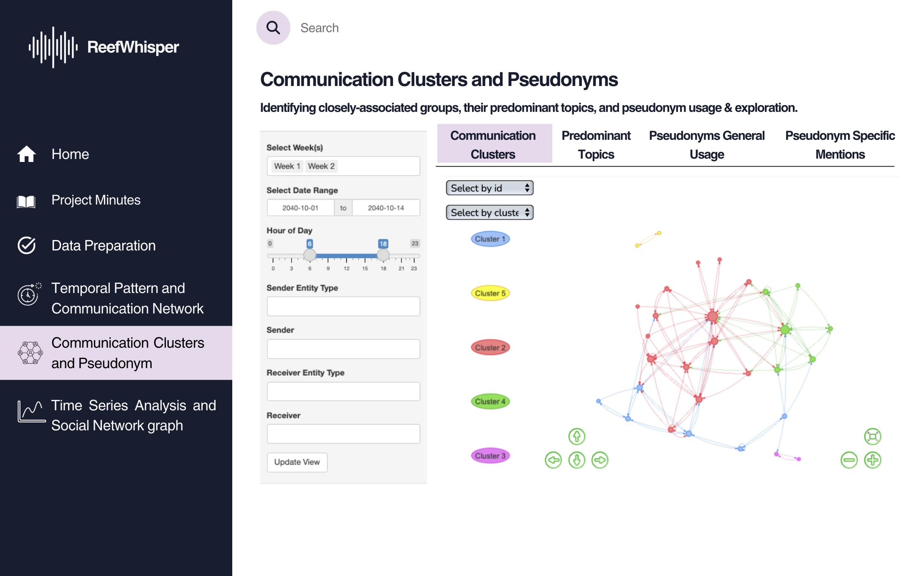This screenshot has height=576, width=924.
Task: Open Project Minutes in the sidebar
Action: [96, 200]
